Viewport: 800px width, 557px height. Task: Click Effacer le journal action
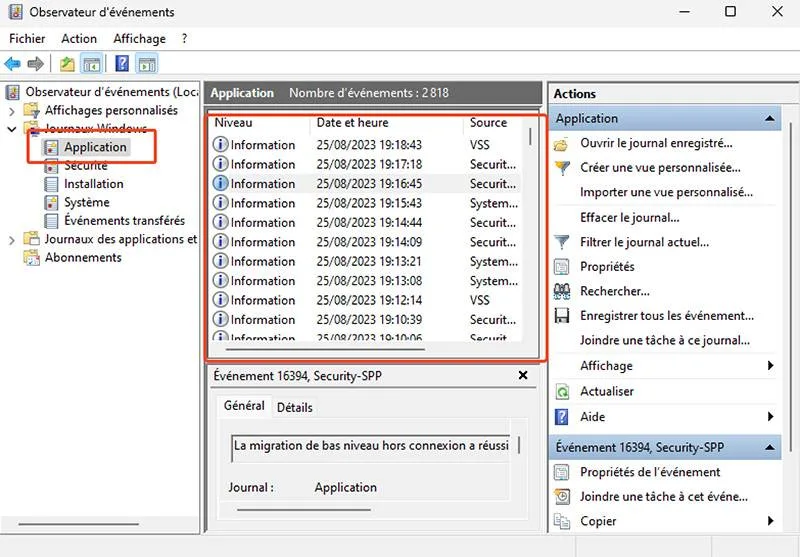pyautogui.click(x=630, y=218)
